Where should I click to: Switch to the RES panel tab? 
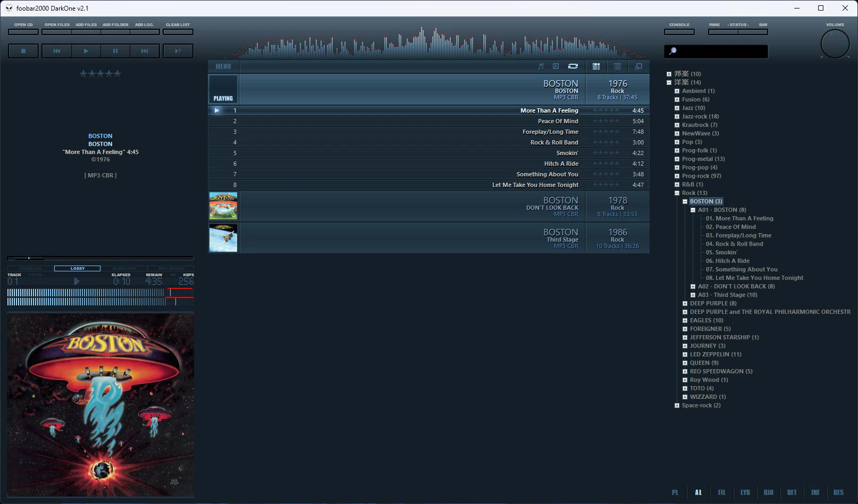(839, 492)
